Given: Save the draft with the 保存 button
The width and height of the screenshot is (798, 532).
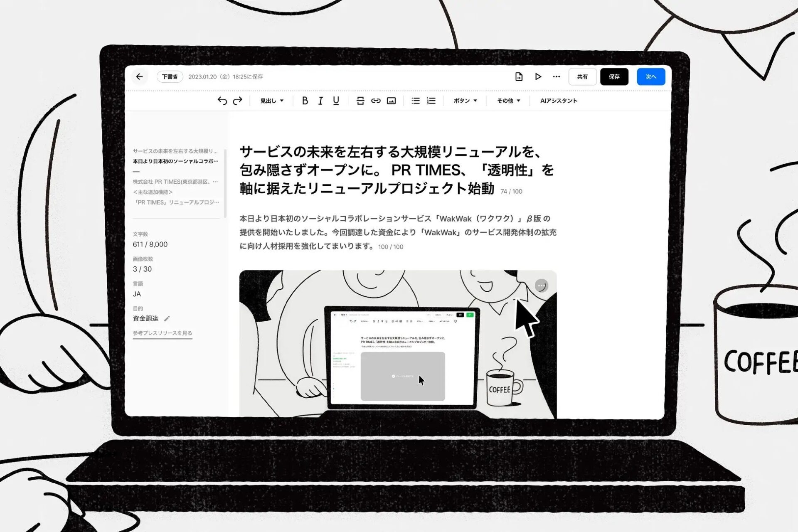Looking at the screenshot, I should pos(614,76).
